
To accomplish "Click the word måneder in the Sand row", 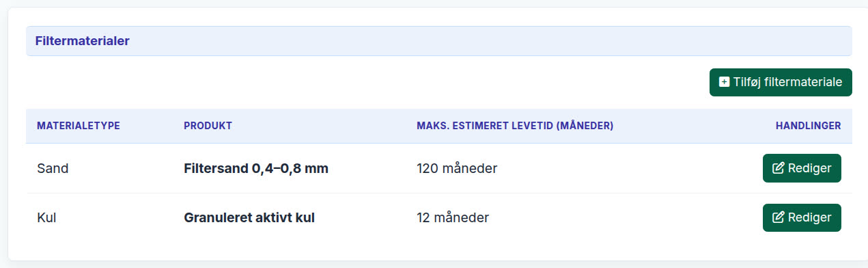I will pos(469,168).
